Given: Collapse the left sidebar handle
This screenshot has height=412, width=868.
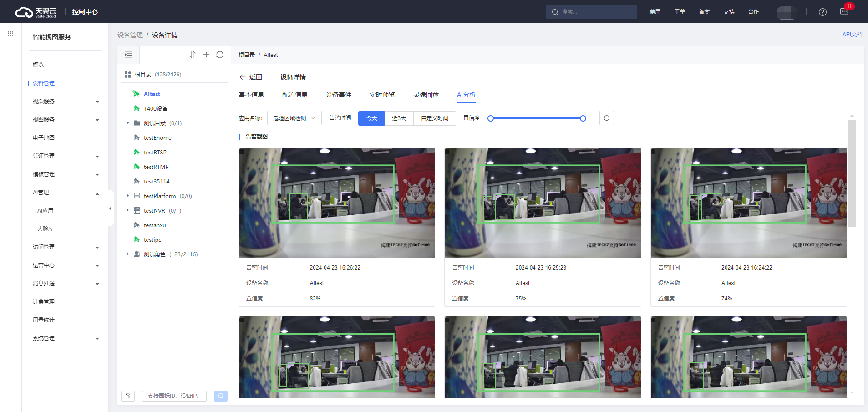Looking at the screenshot, I should click(x=110, y=209).
